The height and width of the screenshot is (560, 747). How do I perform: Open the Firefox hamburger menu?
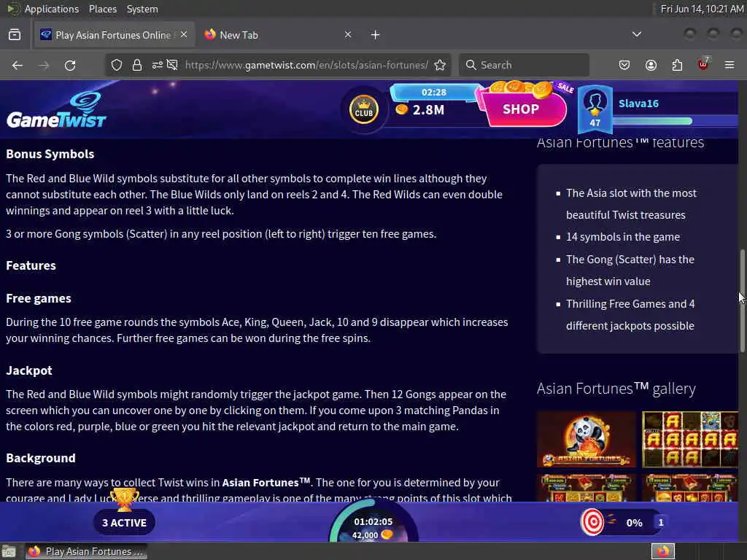[x=729, y=65]
